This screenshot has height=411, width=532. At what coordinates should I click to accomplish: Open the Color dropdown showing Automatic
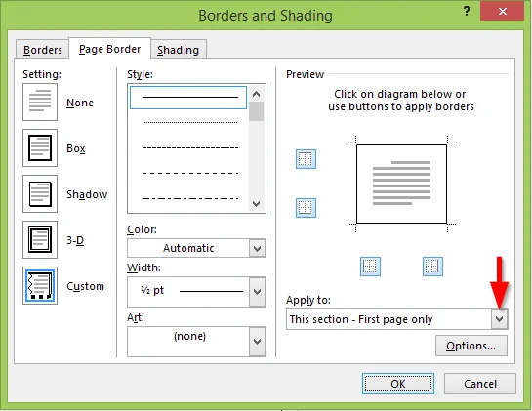click(196, 248)
